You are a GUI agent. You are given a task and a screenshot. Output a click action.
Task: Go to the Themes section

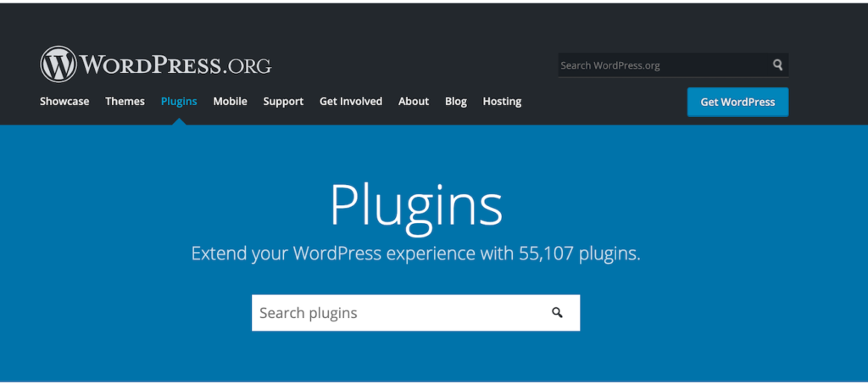pyautogui.click(x=125, y=102)
